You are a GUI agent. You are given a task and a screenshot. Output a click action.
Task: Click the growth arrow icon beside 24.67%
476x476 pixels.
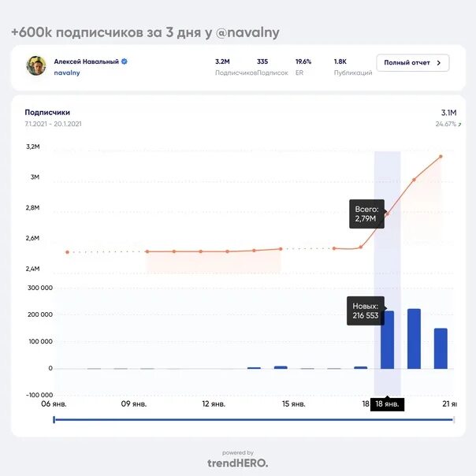pos(459,125)
